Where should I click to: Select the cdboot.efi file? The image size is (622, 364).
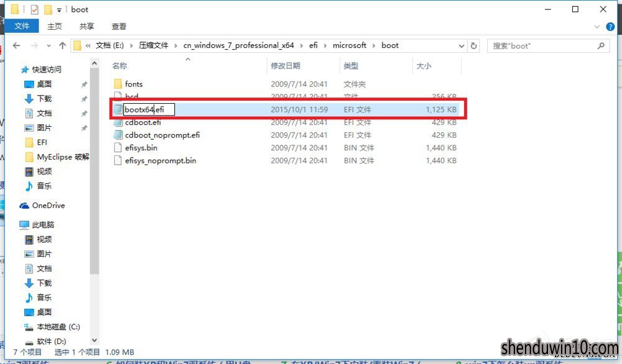(x=143, y=122)
